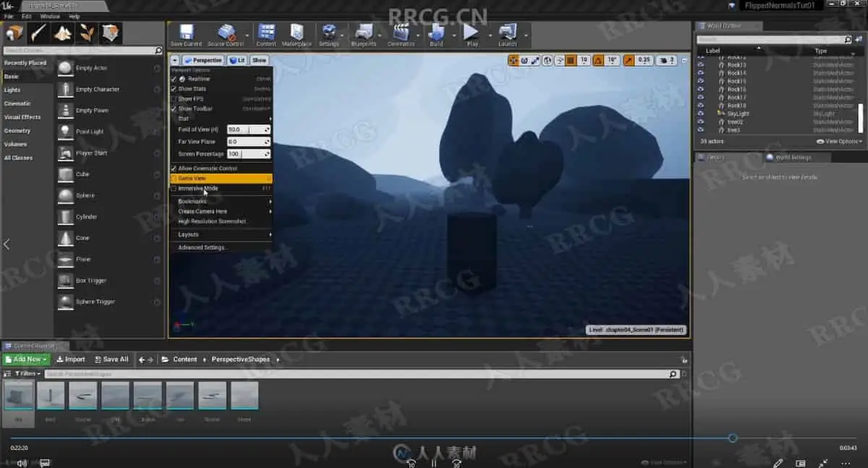Select the rotate gizmo tool in viewport
The height and width of the screenshot is (468, 868).
point(524,61)
